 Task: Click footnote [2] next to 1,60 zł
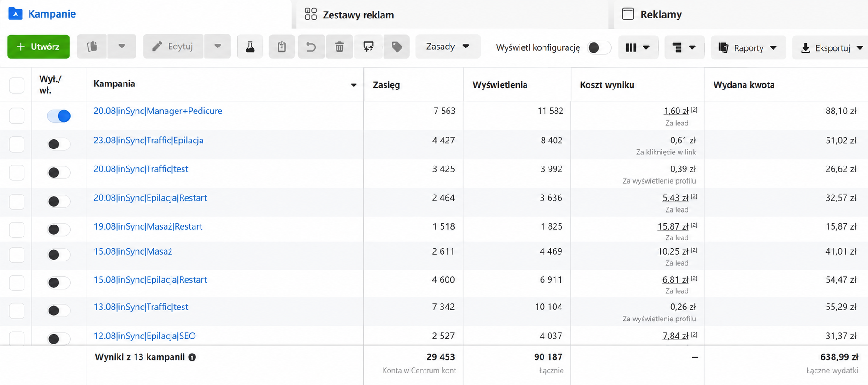coord(694,110)
